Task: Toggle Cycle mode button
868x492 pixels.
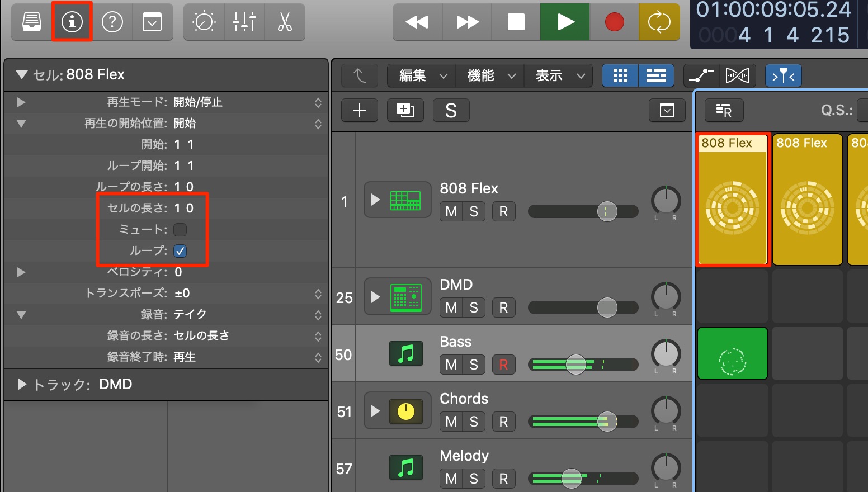Action: [x=659, y=22]
